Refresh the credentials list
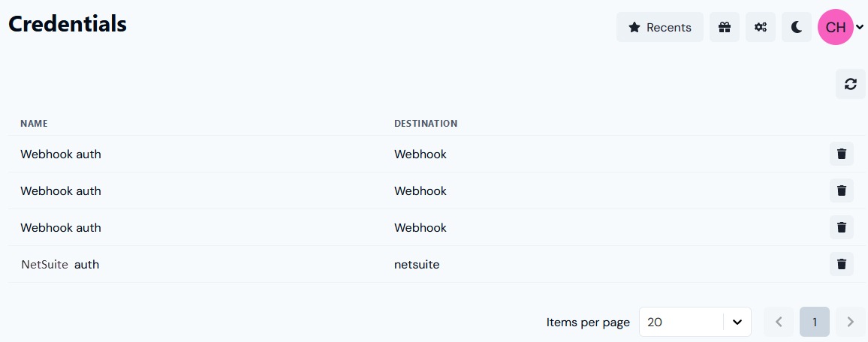 tap(850, 84)
